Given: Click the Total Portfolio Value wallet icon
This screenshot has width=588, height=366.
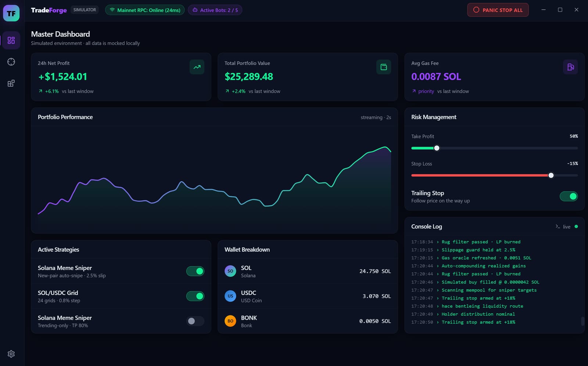Looking at the screenshot, I should coord(384,67).
